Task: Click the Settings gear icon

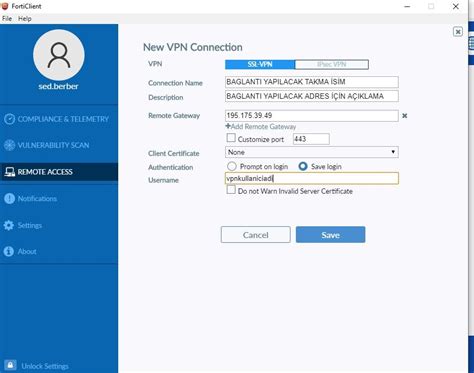Action: click(9, 225)
